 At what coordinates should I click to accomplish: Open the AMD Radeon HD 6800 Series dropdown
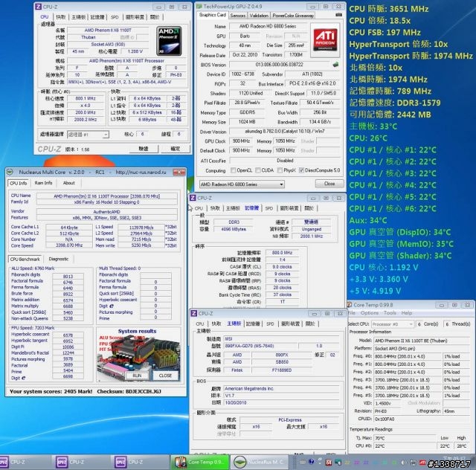coord(242,184)
